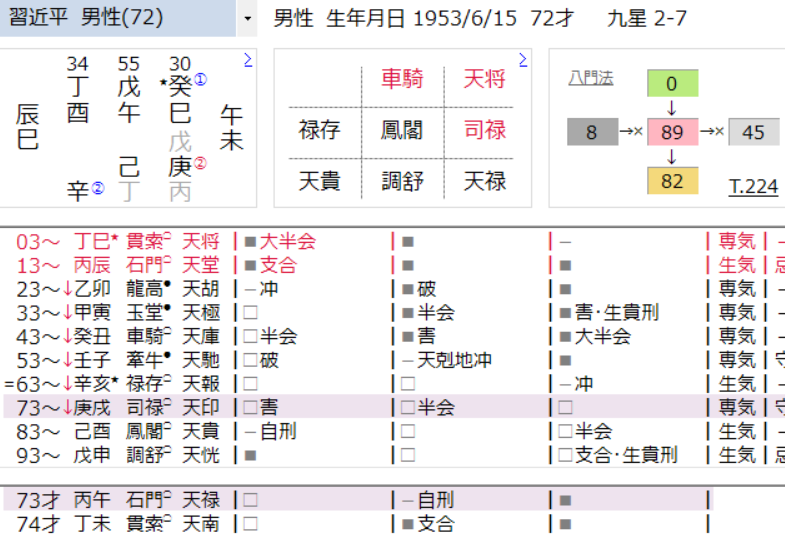
Task: Click 天剋地冲 in the 53~ row
Action: click(455, 360)
